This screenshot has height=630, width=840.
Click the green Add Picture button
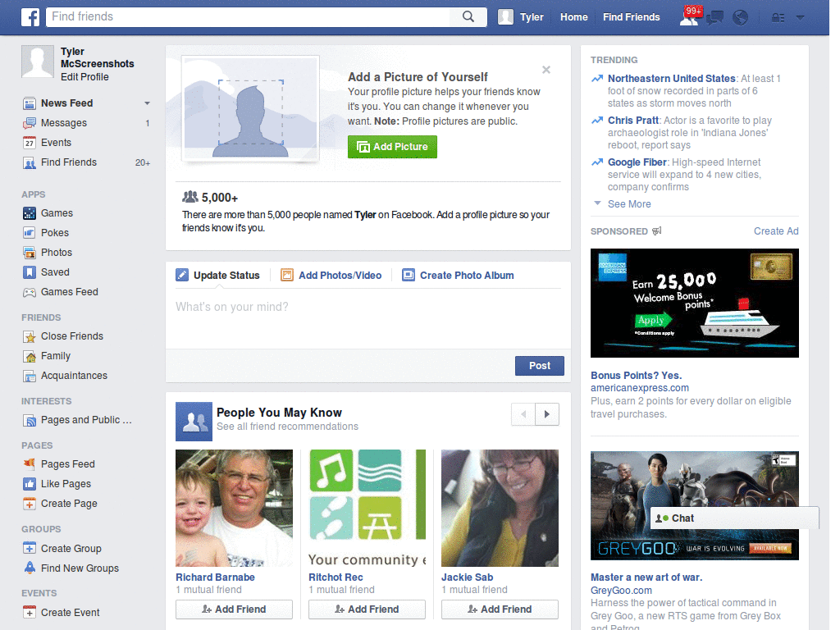pyautogui.click(x=392, y=147)
